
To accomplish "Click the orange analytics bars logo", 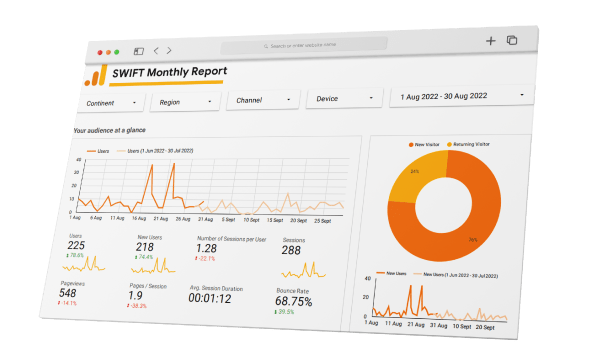I will (96, 76).
